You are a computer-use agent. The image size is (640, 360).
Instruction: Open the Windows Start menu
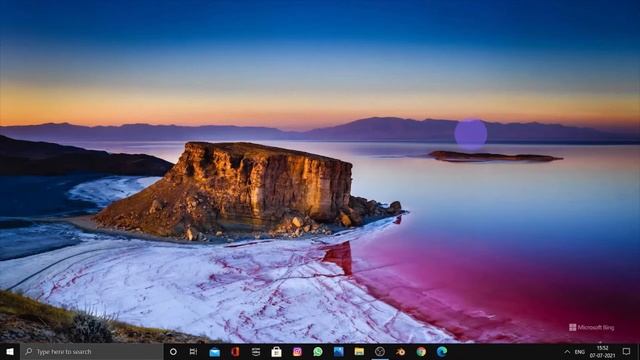10,351
